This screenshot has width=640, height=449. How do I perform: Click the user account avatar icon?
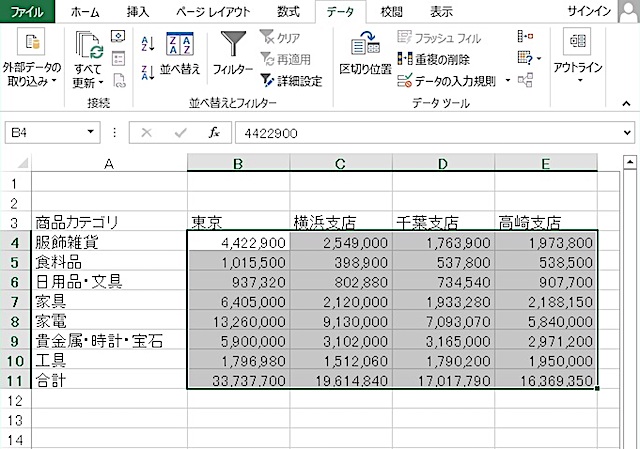(x=629, y=11)
